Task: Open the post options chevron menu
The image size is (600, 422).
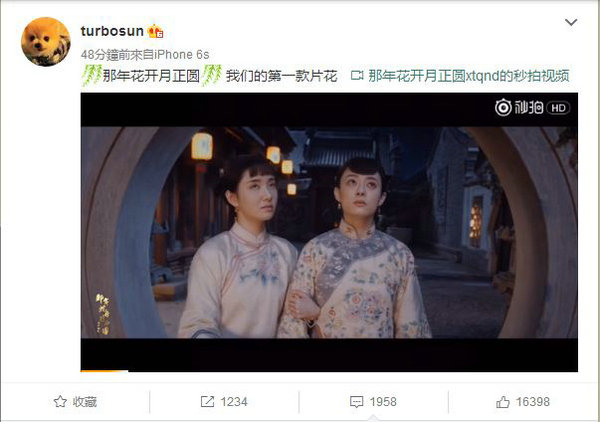Action: click(x=571, y=23)
